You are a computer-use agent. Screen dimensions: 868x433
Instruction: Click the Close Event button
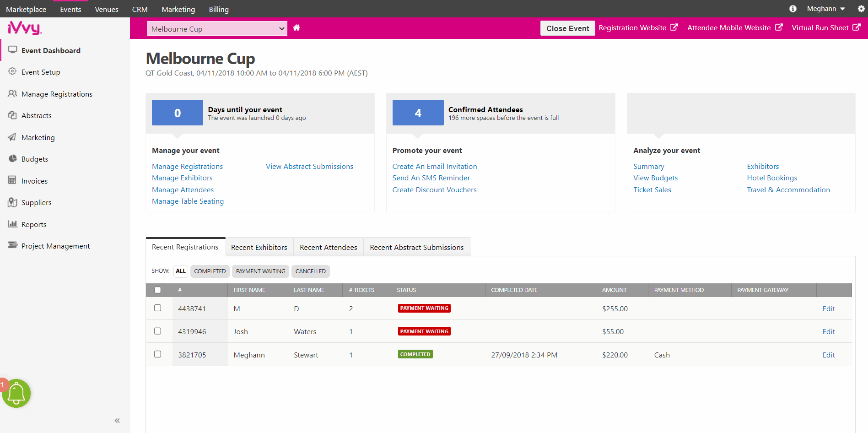tap(567, 28)
